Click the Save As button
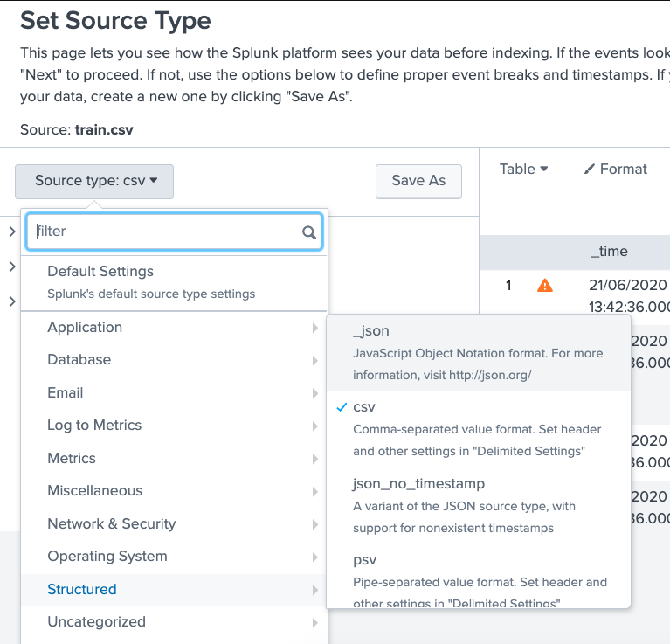The image size is (670, 644). (418, 181)
